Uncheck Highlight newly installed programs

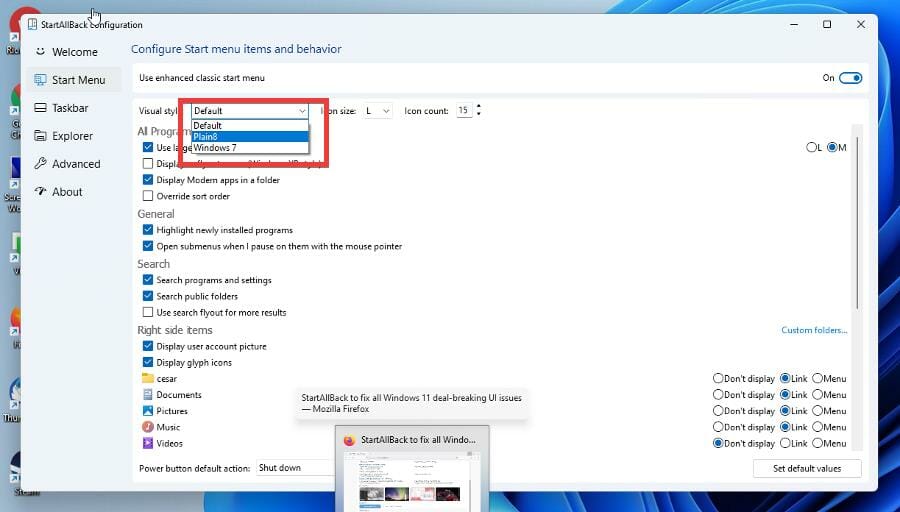click(148, 230)
